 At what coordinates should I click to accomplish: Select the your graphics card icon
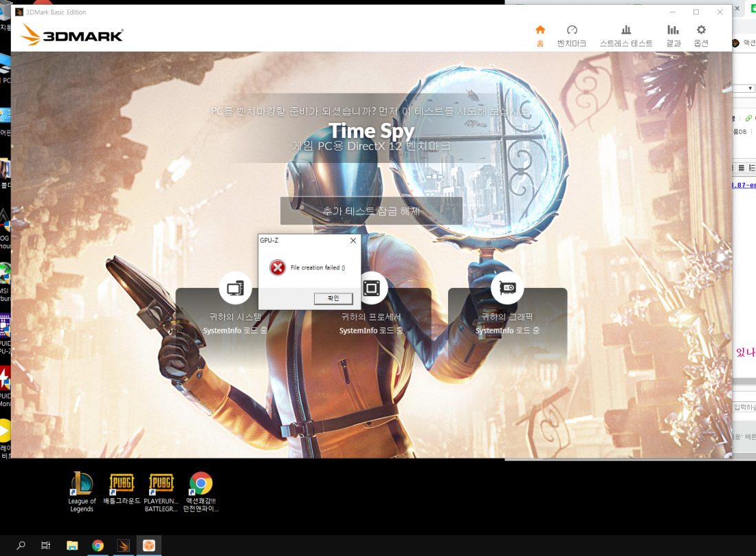point(507,288)
